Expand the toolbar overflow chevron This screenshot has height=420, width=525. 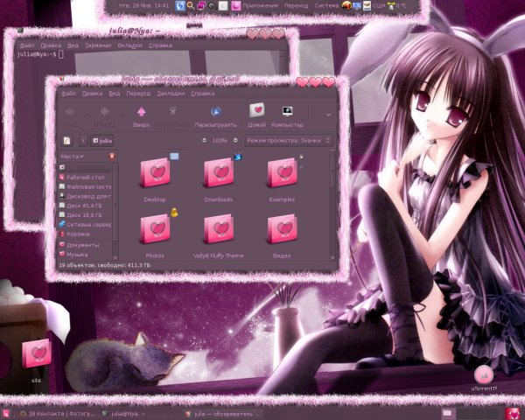point(328,115)
